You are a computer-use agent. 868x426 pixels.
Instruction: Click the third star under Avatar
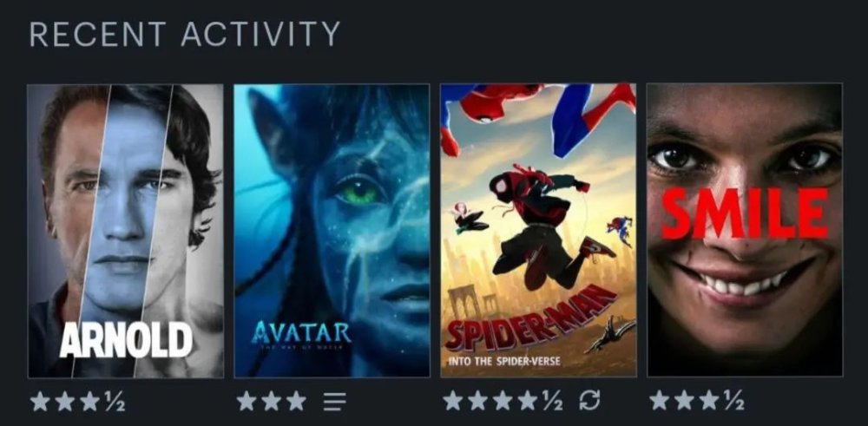tap(296, 401)
